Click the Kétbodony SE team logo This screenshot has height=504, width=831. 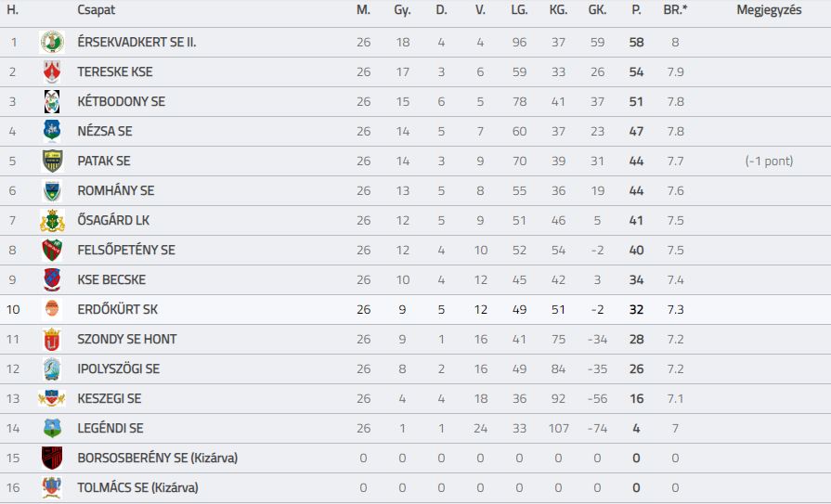pyautogui.click(x=52, y=101)
